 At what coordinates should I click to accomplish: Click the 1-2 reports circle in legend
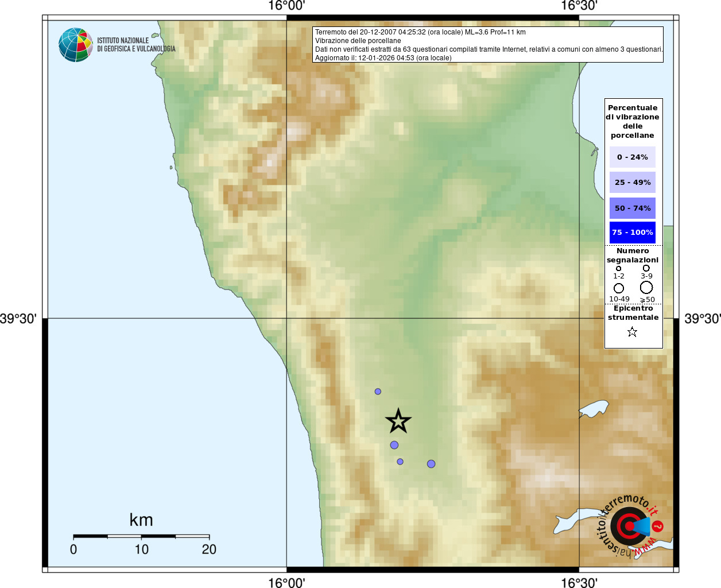click(618, 268)
